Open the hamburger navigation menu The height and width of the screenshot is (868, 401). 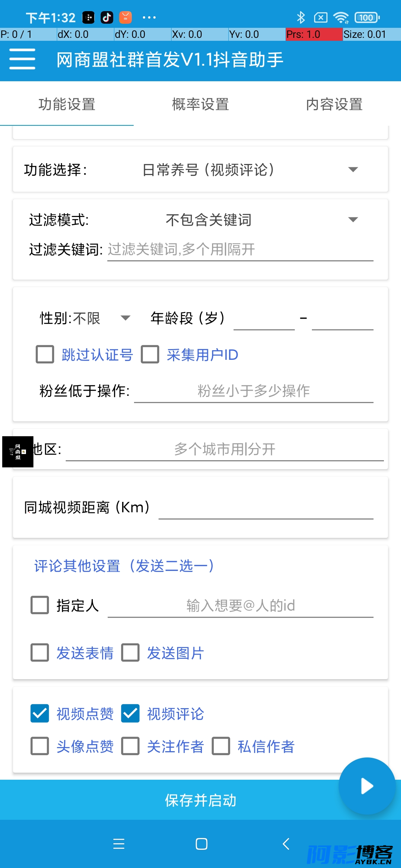[x=22, y=59]
